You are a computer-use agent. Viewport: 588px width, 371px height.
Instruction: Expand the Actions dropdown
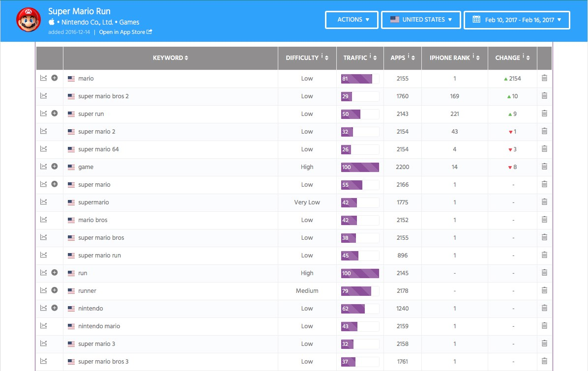click(x=352, y=20)
